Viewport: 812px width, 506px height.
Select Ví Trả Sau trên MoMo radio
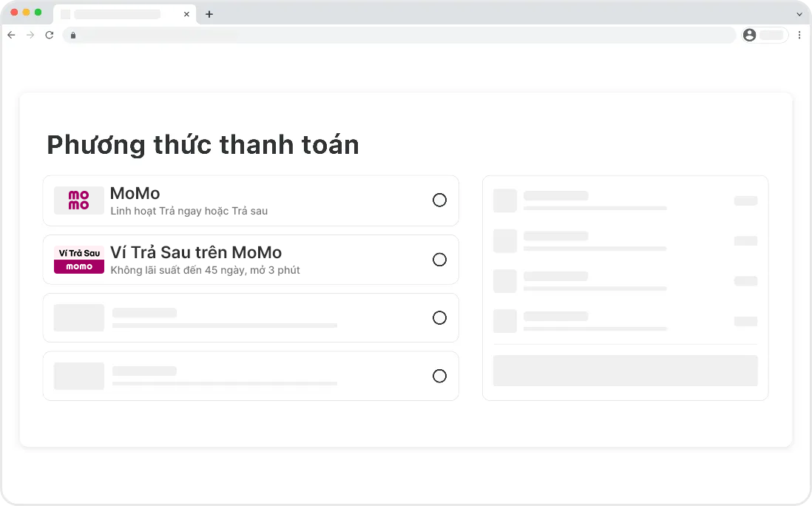(439, 260)
